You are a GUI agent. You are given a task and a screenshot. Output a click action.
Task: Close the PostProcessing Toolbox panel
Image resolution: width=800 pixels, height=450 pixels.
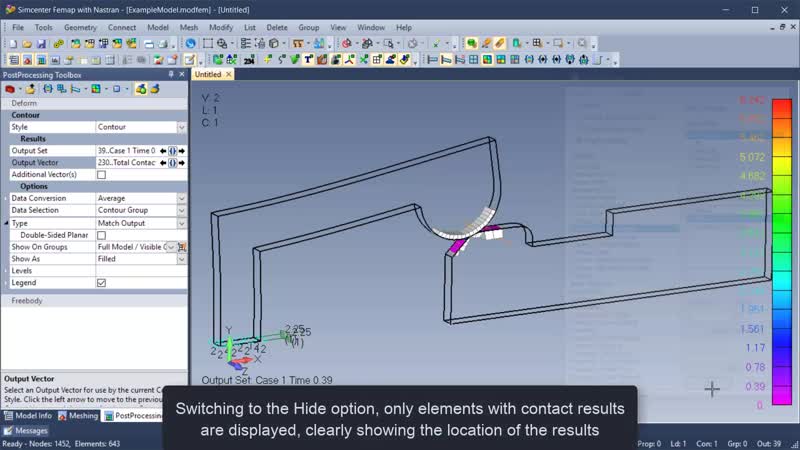coord(182,74)
